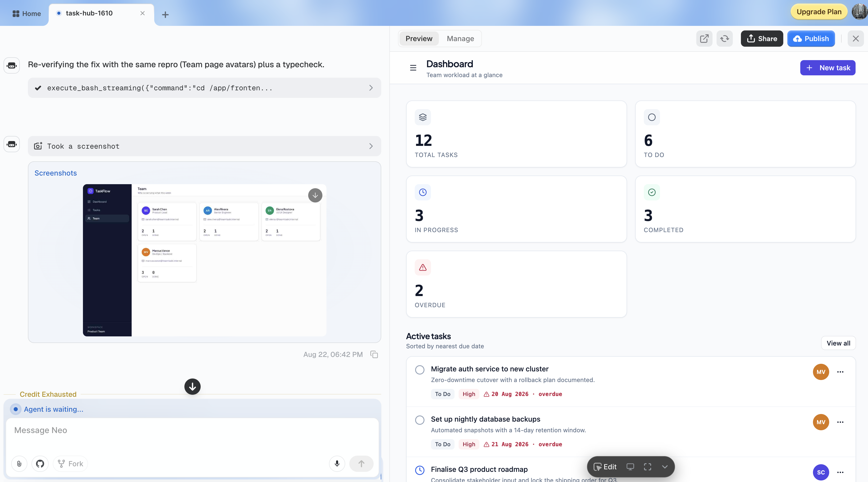868x482 pixels.
Task: Collapse floating toolbar with chevron down
Action: (x=665, y=467)
